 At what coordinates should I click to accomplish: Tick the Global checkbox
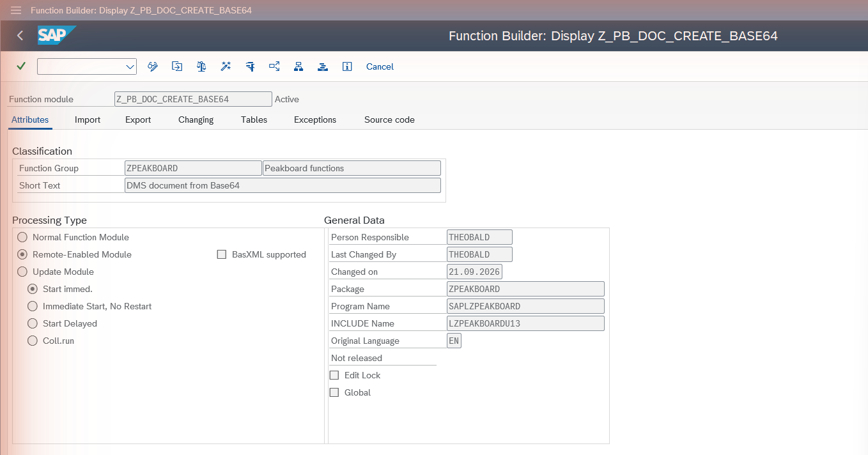tap(334, 392)
